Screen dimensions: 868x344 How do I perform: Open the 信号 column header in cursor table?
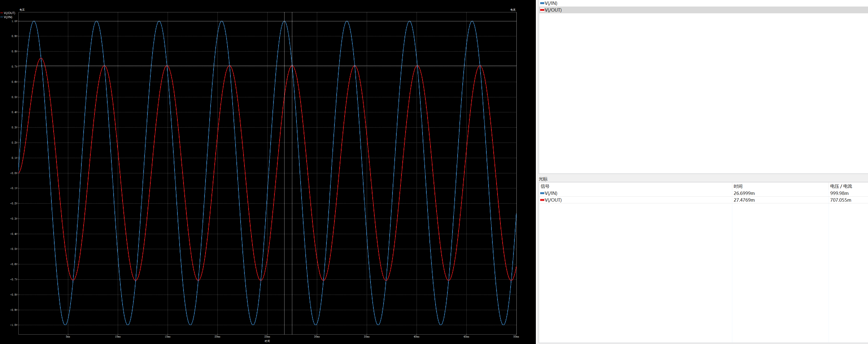(545, 186)
